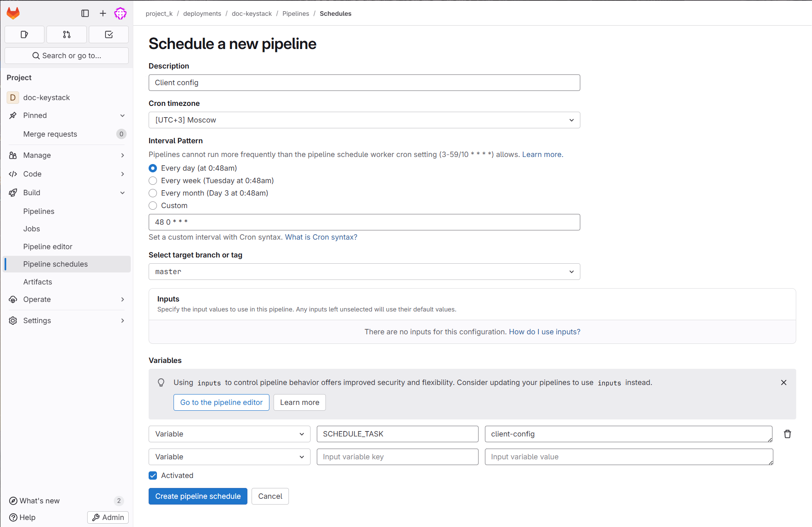Open What is Cron syntax link
This screenshot has width=812, height=527.
coord(321,237)
